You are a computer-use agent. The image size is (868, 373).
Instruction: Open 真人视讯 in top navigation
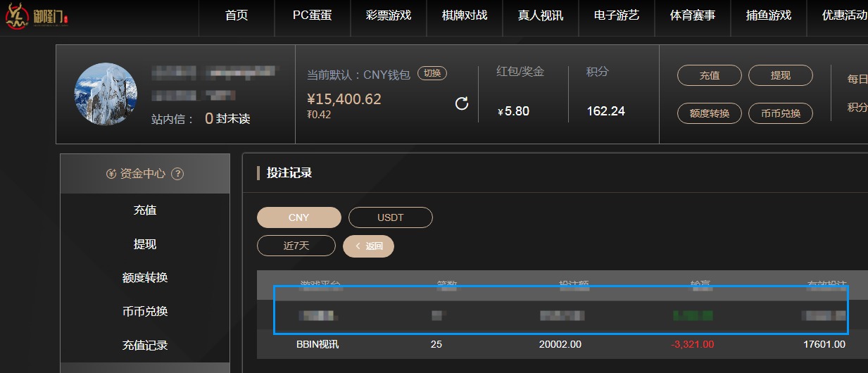point(541,15)
